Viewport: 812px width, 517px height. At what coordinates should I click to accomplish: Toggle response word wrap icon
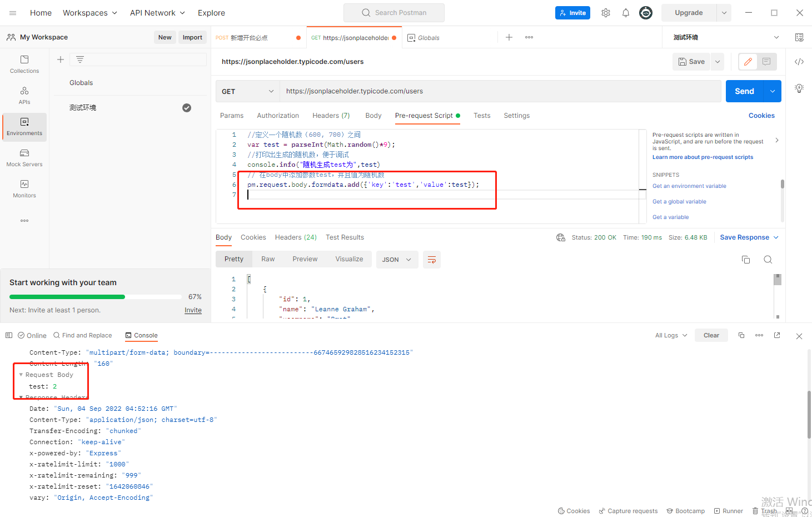(x=432, y=260)
